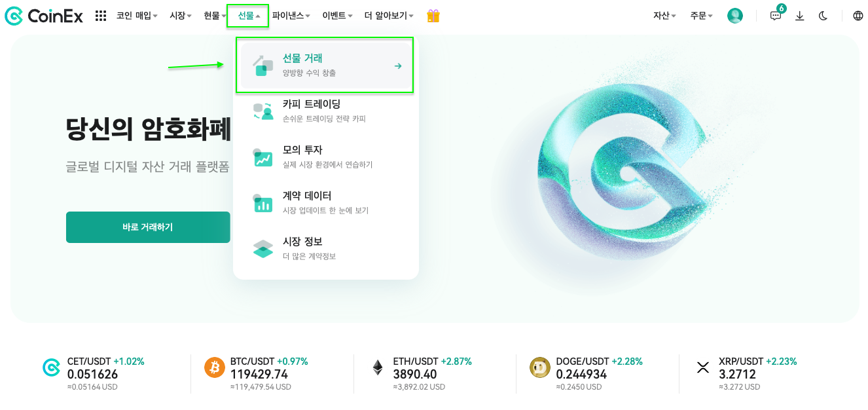Open 계약 데이터 contract data icon
868x410 pixels.
point(262,202)
